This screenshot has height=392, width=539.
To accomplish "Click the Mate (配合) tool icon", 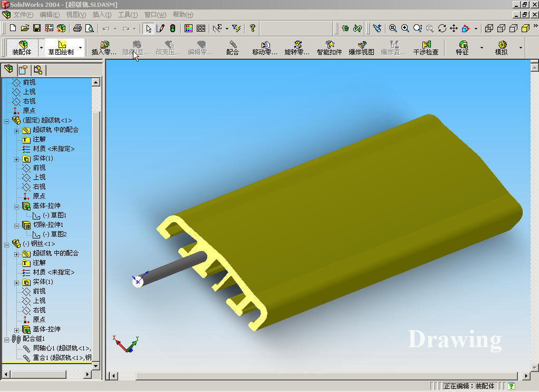I will click(x=233, y=47).
